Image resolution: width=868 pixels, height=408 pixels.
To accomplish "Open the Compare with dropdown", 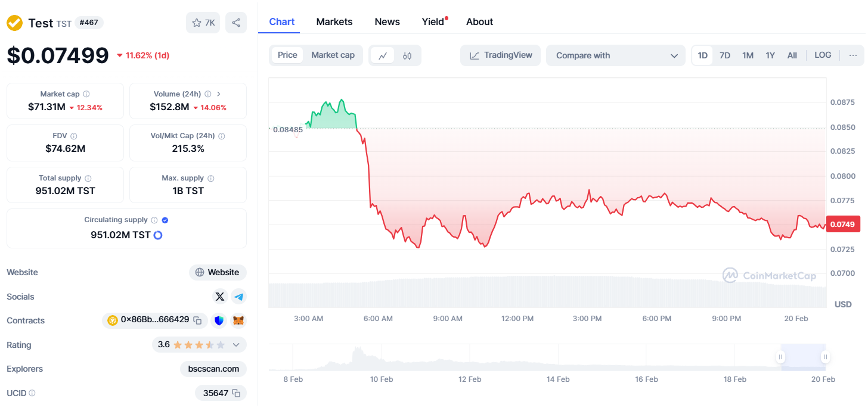I will (616, 55).
